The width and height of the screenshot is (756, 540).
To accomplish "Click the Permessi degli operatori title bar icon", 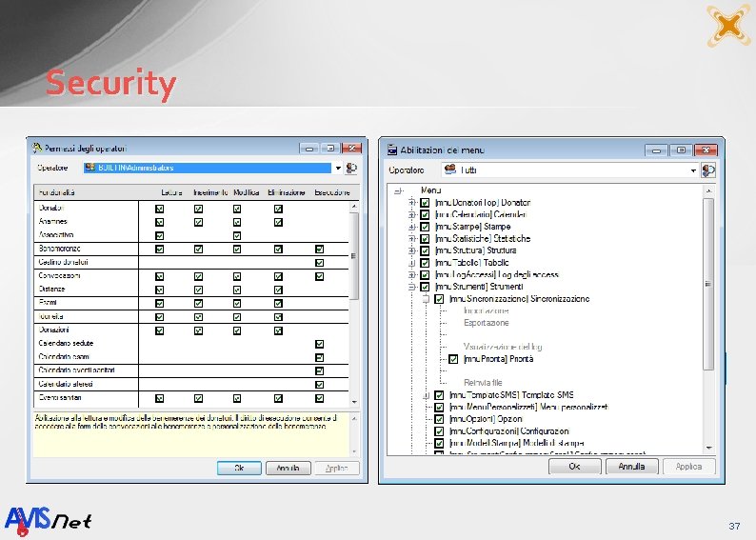I will point(36,148).
